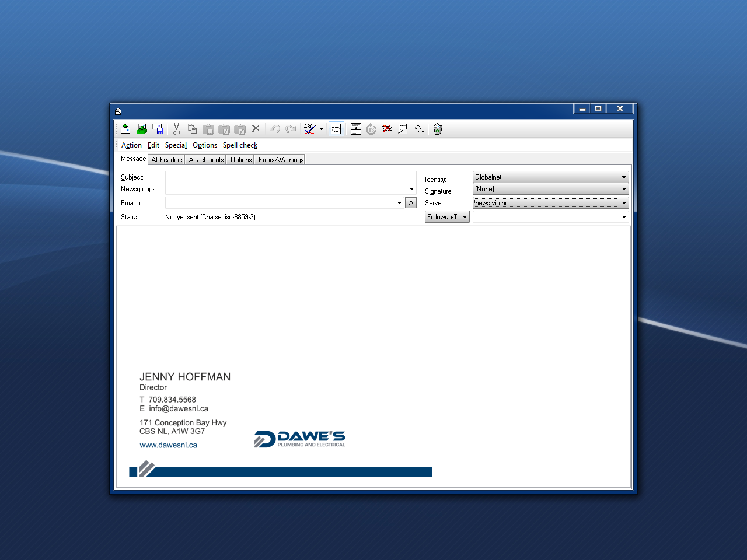This screenshot has width=747, height=560.
Task: Click the A button beside Email to
Action: click(411, 203)
